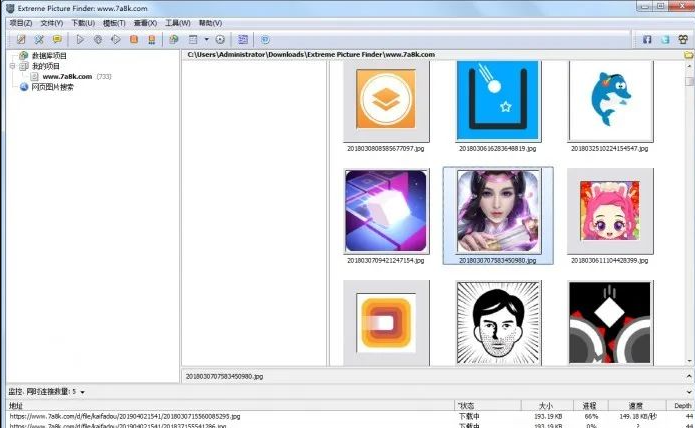This screenshot has width=695, height=428.
Task: Select the blue ball-and-cup game thumbnail
Action: pyautogui.click(x=498, y=100)
